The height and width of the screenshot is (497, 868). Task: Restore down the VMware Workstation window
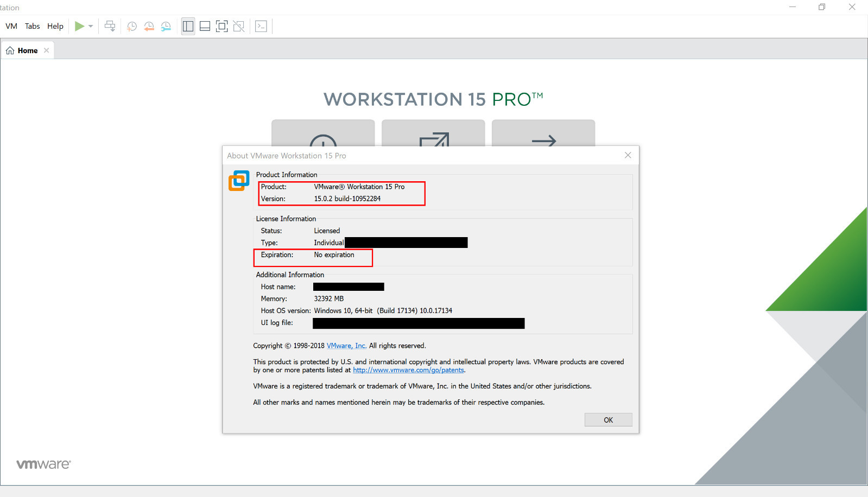pos(822,7)
